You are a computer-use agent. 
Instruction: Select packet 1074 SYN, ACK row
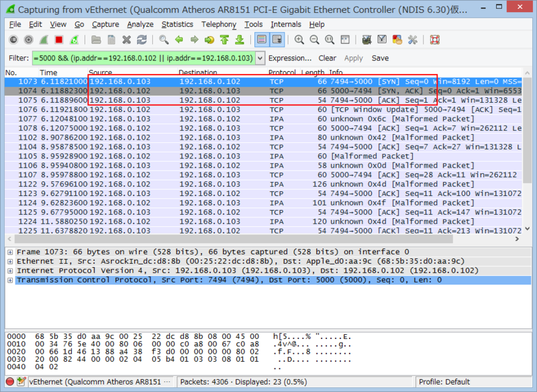[263, 91]
